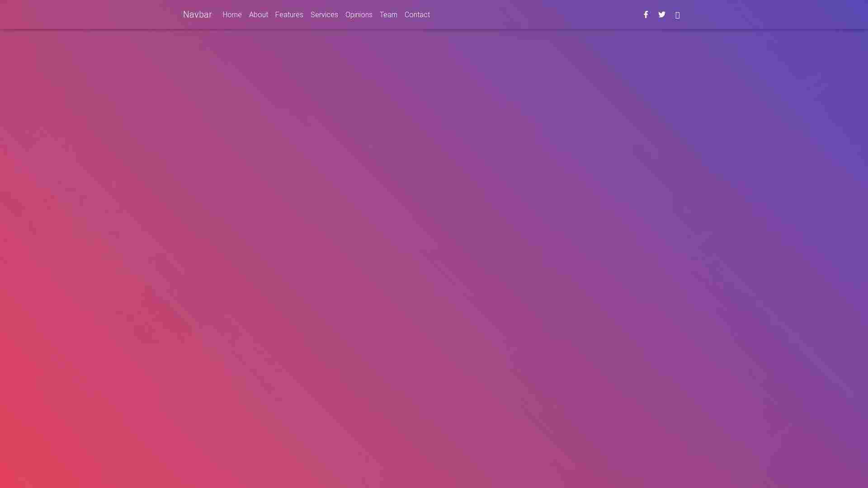Open the Twitter bird icon link
868x488 pixels.
pyautogui.click(x=662, y=14)
